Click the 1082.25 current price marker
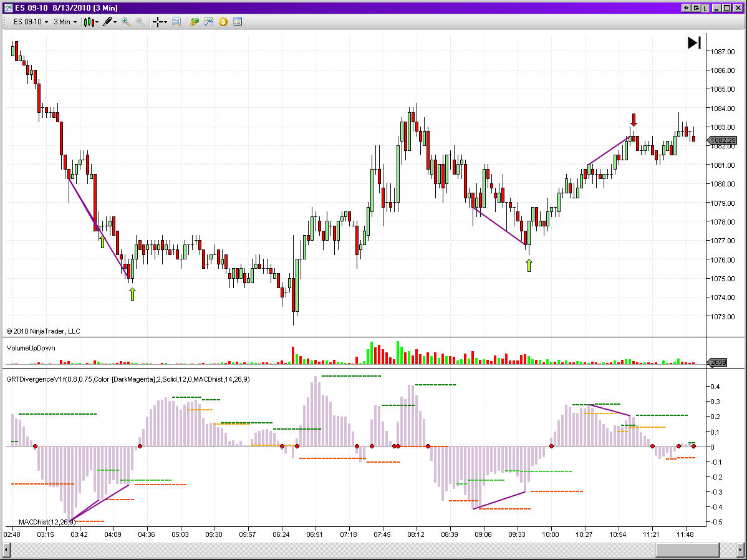 point(722,140)
